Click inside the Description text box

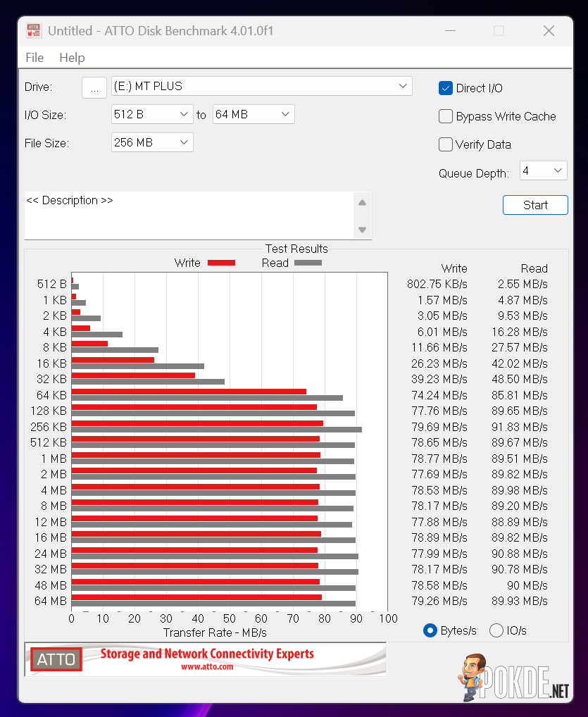pyautogui.click(x=189, y=216)
